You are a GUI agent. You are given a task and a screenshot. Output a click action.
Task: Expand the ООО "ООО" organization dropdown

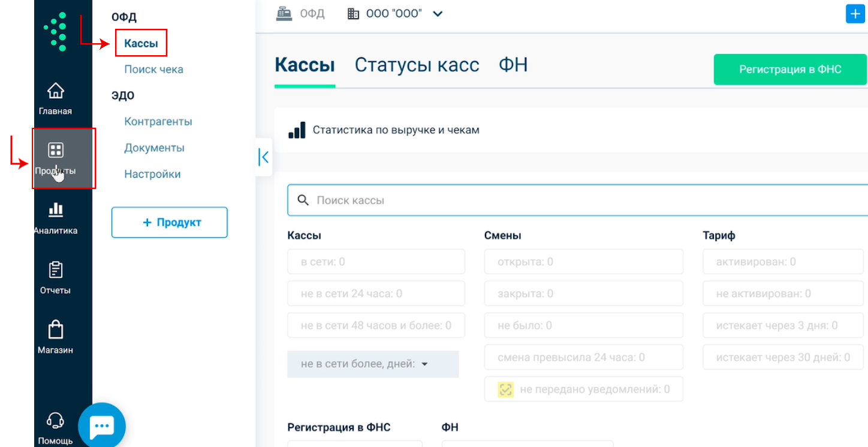[438, 14]
